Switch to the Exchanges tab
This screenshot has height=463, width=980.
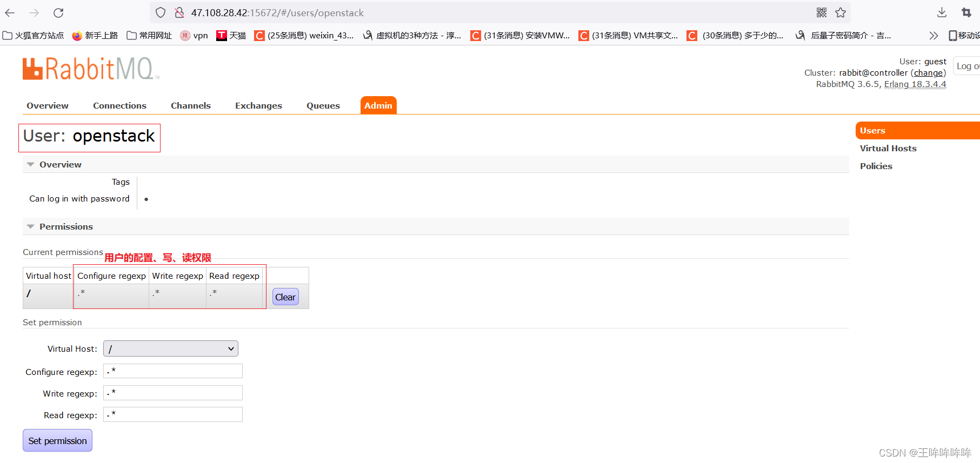click(258, 106)
